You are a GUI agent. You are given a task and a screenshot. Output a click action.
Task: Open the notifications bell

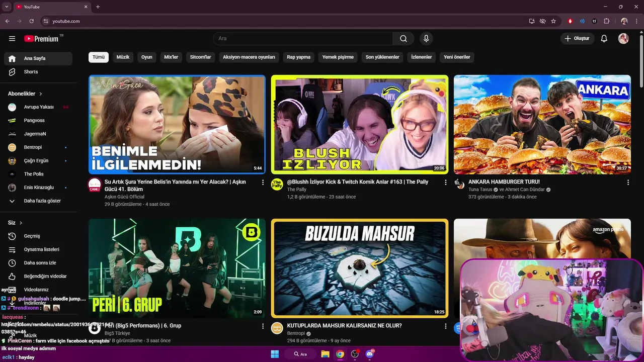coord(604,39)
